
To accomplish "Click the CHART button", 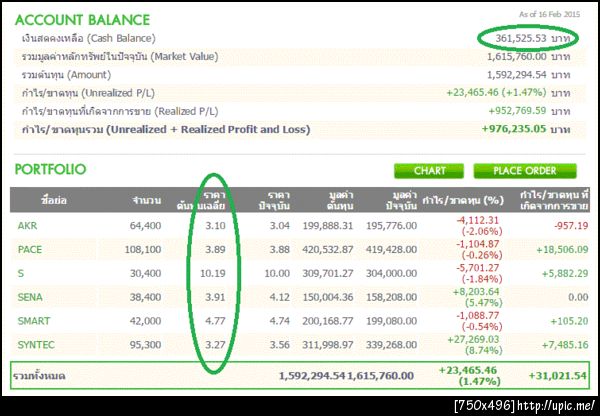I will (x=429, y=171).
